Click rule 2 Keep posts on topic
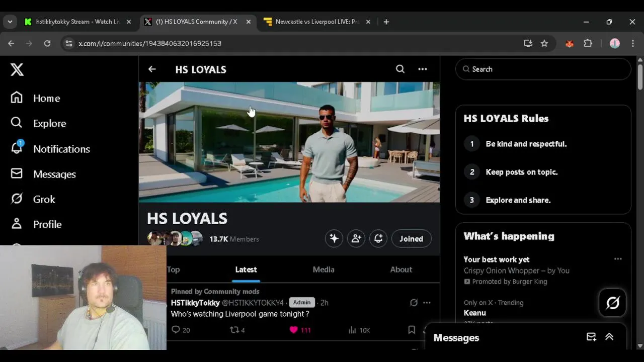Screen dimensions: 644x362 coord(522,172)
